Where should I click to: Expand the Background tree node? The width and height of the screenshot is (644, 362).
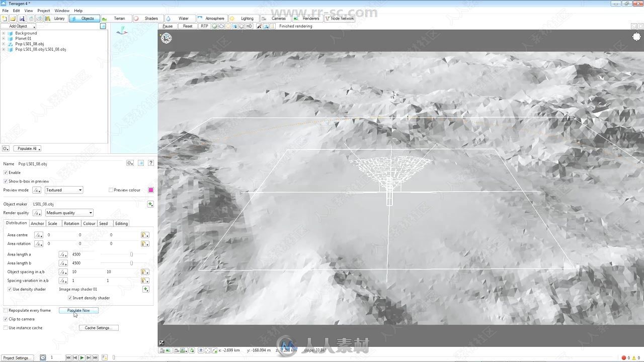point(4,33)
